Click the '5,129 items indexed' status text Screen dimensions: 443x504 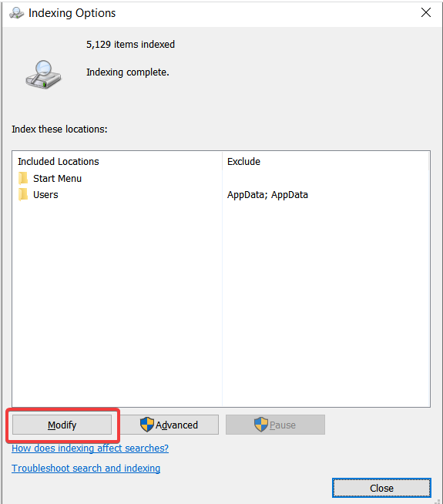coord(130,45)
